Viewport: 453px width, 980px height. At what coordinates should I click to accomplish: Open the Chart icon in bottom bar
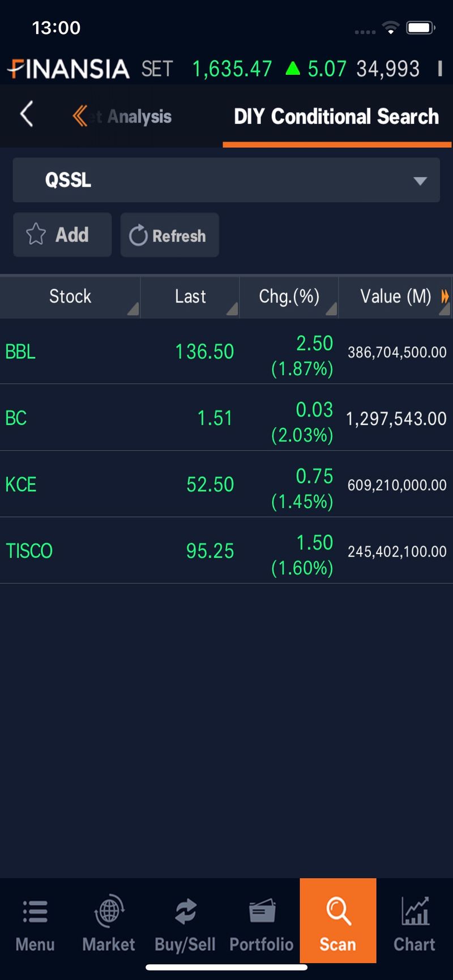(414, 911)
